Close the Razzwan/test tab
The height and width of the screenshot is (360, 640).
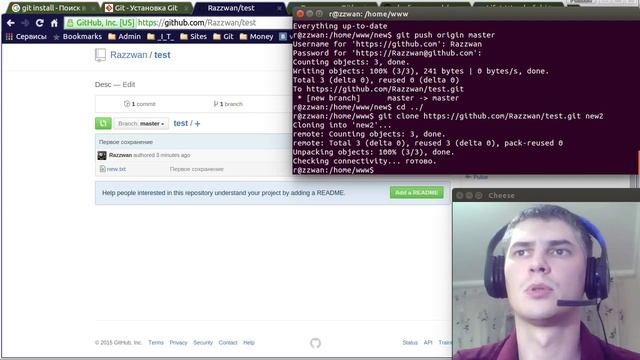pyautogui.click(x=279, y=8)
